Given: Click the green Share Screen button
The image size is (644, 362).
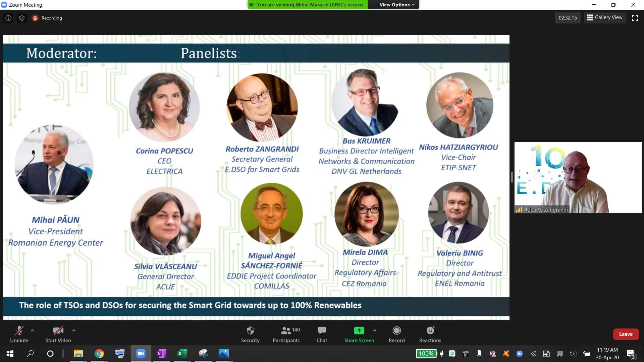Looking at the screenshot, I should [359, 334].
